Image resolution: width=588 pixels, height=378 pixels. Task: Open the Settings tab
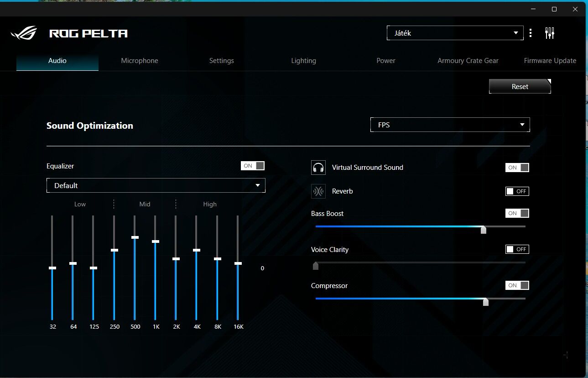click(222, 61)
